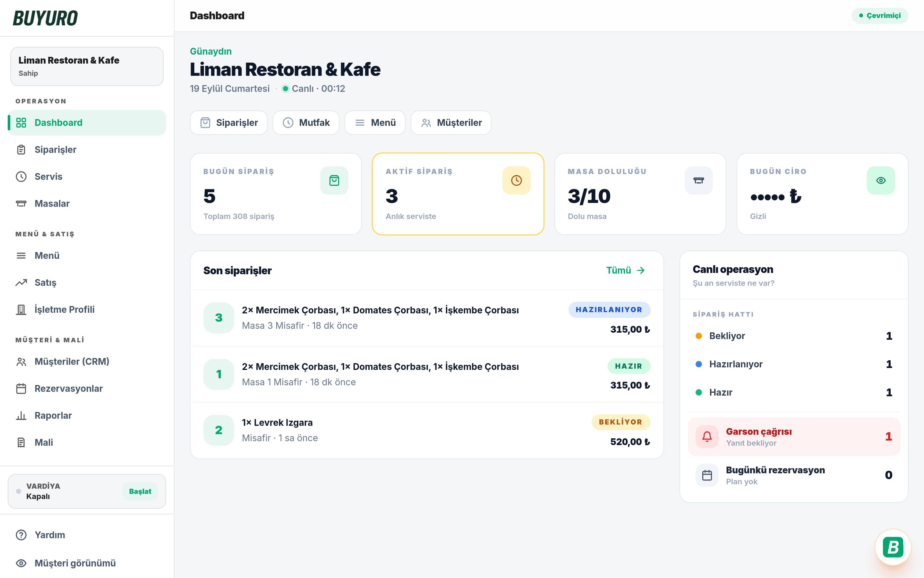Click the İşletme Profili building icon
The width and height of the screenshot is (924, 578).
tap(21, 310)
